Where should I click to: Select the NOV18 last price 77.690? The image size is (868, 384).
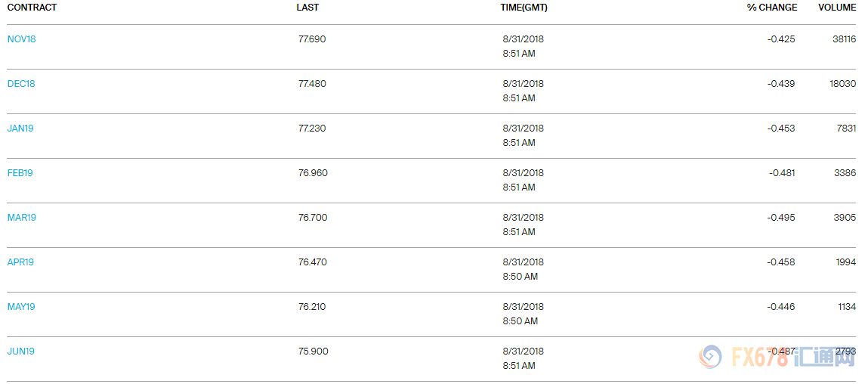click(312, 39)
